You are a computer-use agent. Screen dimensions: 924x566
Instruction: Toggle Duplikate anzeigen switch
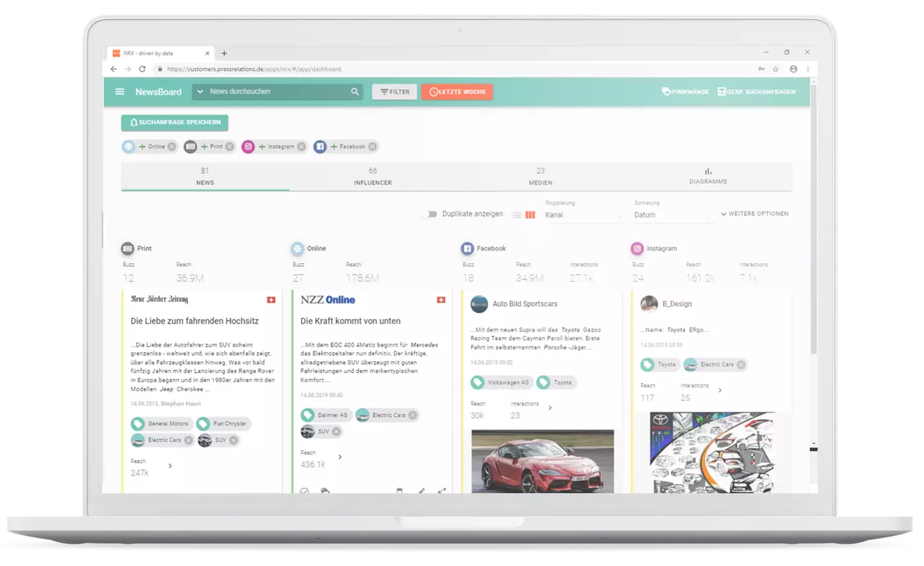pyautogui.click(x=430, y=214)
